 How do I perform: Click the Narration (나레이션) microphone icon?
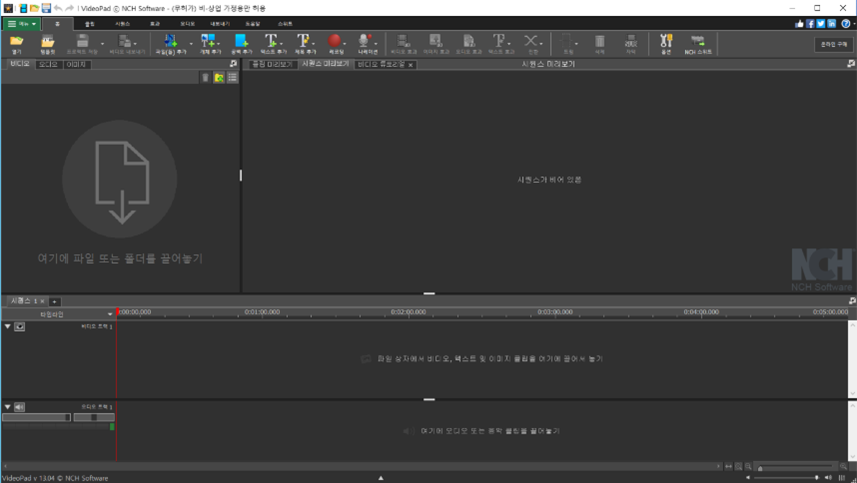[x=364, y=41]
